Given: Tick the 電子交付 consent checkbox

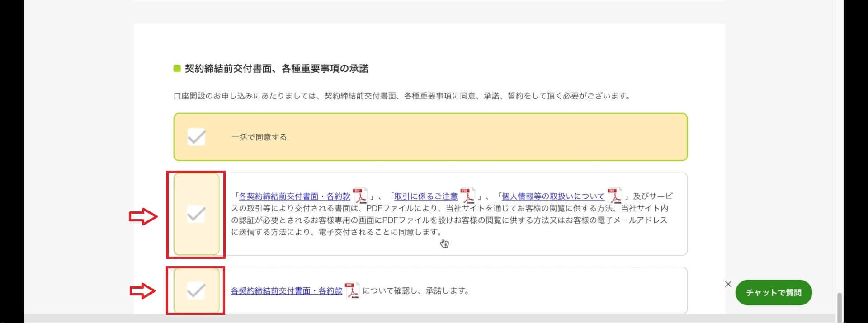Looking at the screenshot, I should (196, 214).
